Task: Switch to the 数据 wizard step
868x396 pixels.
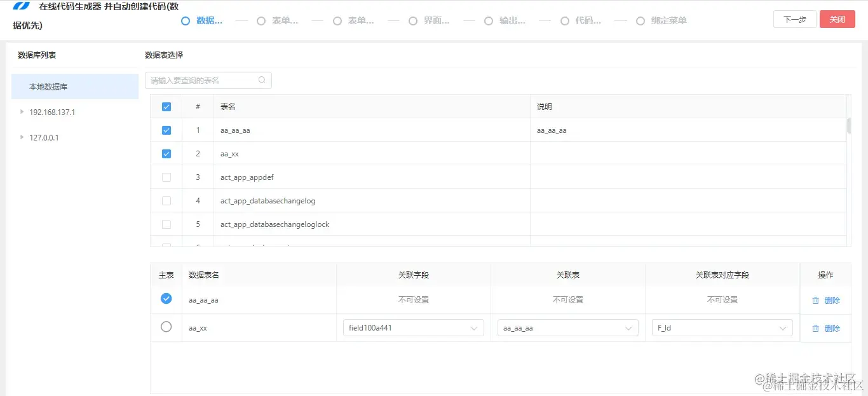Action: [x=185, y=20]
